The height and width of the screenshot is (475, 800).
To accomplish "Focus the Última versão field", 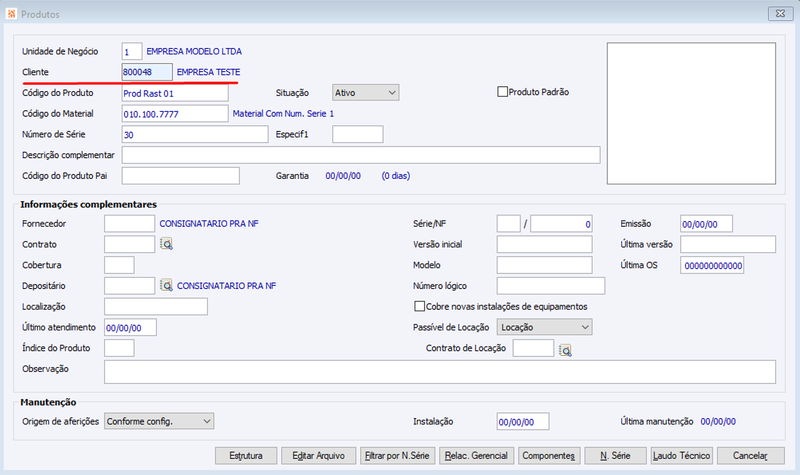I will (x=728, y=244).
